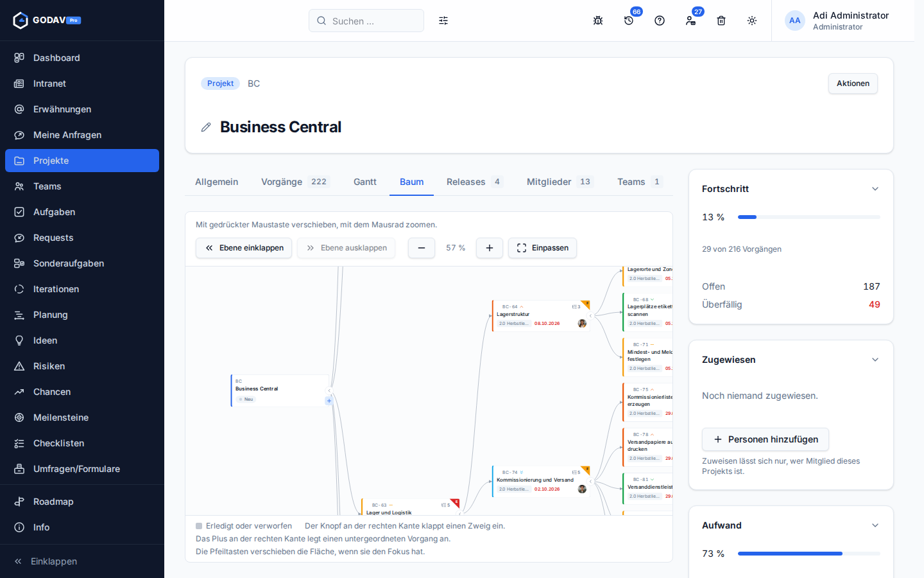This screenshot has width=924, height=578.
Task: Click the plus on Business Central node
Action: tap(329, 401)
